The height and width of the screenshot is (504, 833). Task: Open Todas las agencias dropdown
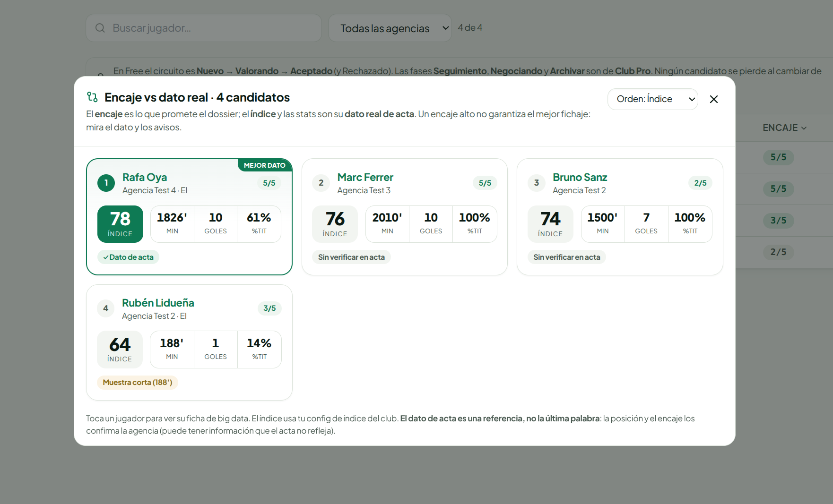click(x=390, y=28)
